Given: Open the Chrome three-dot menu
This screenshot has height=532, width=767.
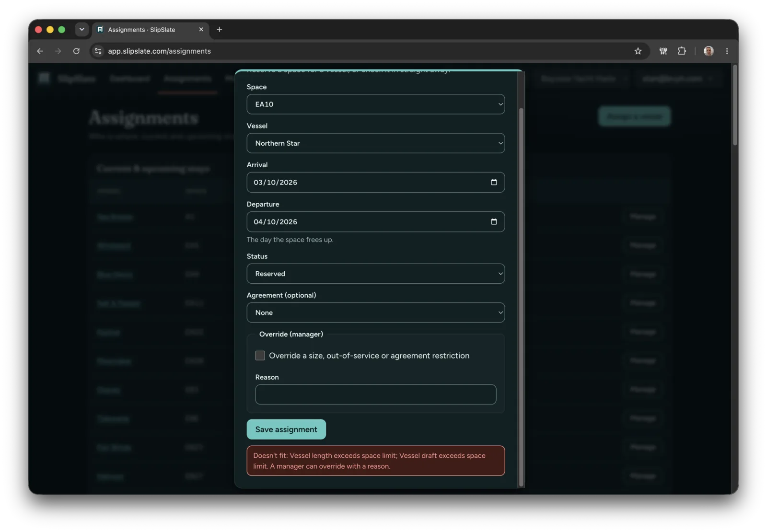Looking at the screenshot, I should (x=727, y=51).
